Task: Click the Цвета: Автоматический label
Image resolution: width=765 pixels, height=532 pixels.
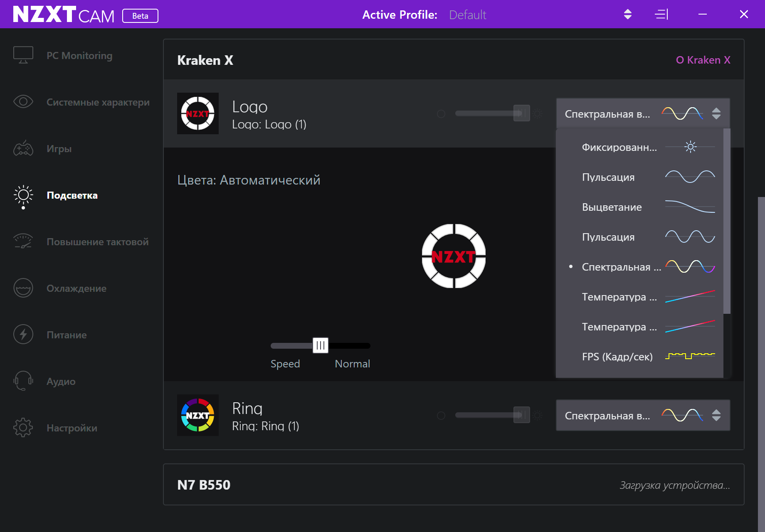Action: (249, 180)
